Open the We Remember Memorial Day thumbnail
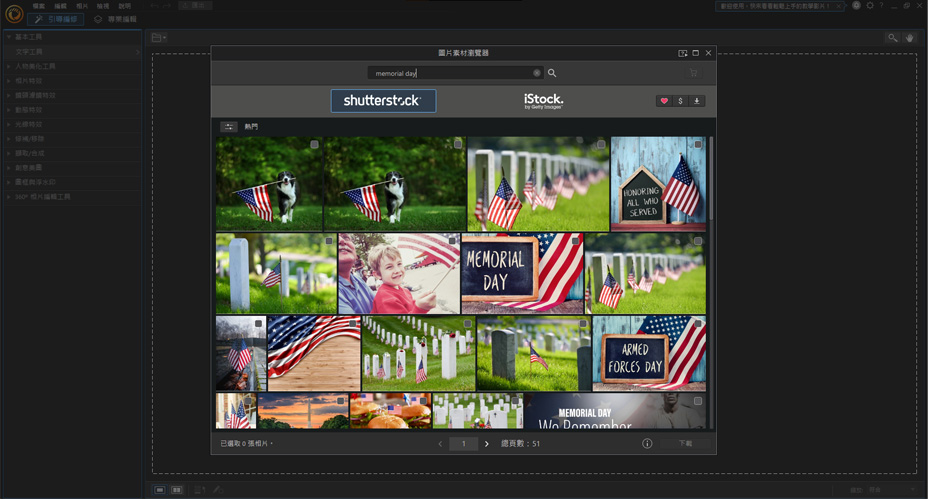This screenshot has height=499, width=928. pos(614,411)
